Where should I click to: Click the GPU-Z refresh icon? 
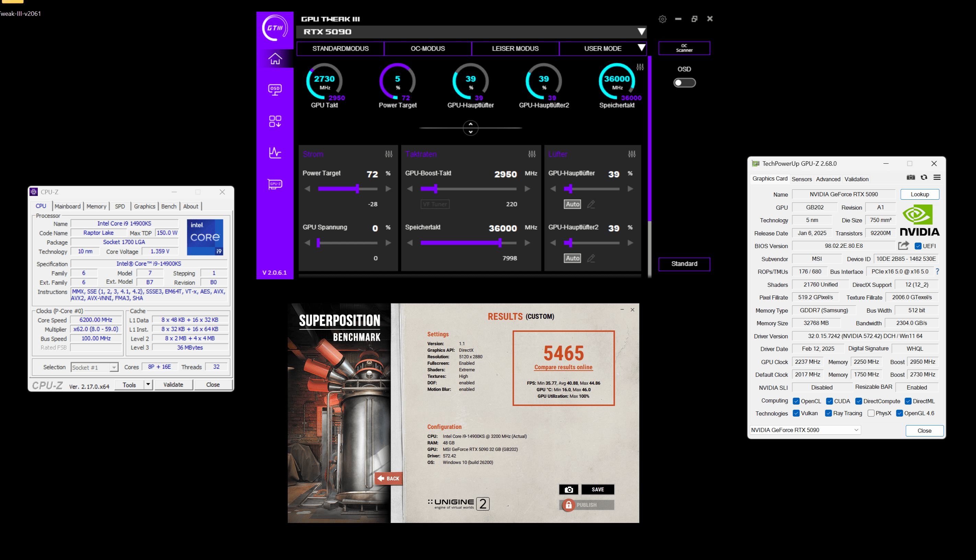924,177
